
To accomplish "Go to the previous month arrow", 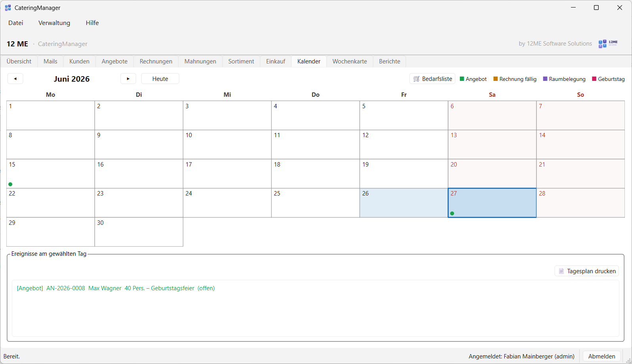I will pyautogui.click(x=15, y=79).
